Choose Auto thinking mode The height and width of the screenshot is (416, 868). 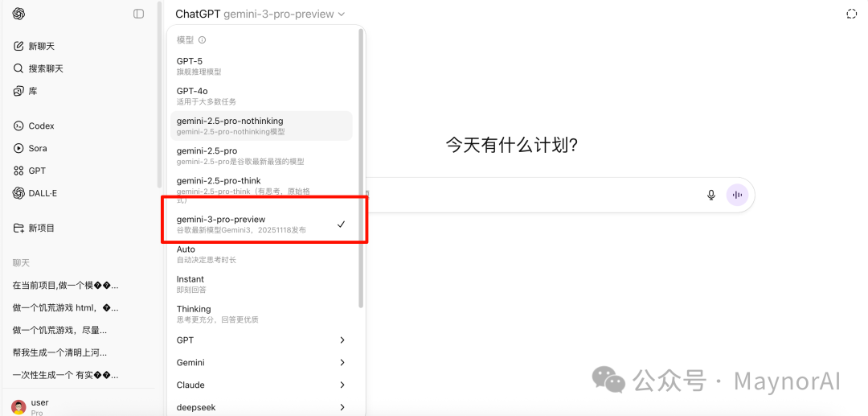point(261,254)
